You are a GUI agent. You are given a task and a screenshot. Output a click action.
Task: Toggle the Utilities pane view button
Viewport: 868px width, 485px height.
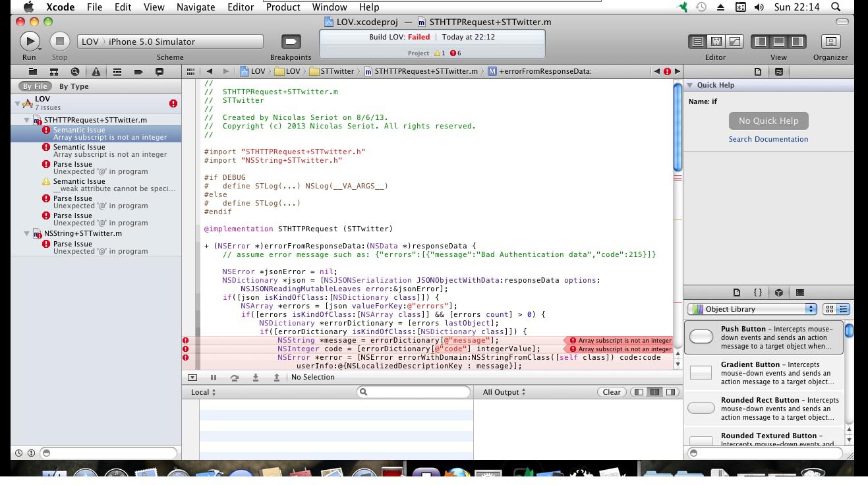click(797, 42)
